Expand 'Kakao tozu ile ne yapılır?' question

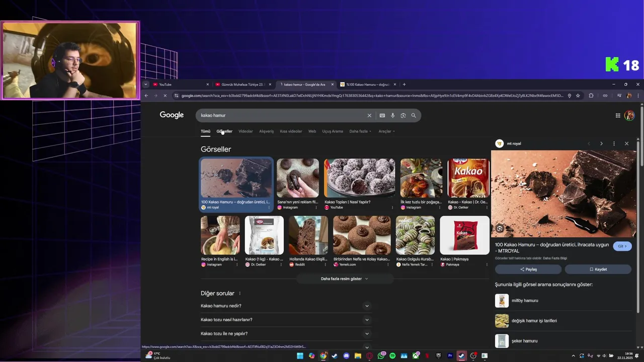click(x=286, y=333)
